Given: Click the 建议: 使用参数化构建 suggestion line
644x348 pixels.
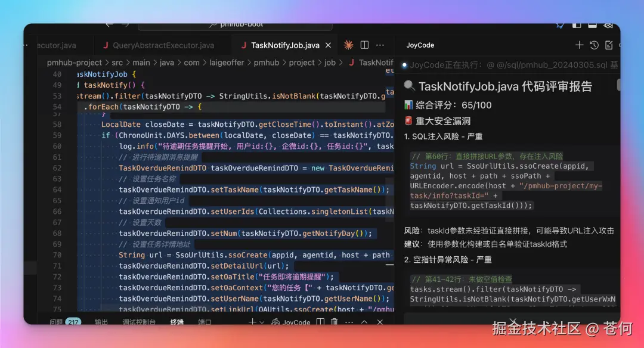Looking at the screenshot, I should (x=485, y=244).
